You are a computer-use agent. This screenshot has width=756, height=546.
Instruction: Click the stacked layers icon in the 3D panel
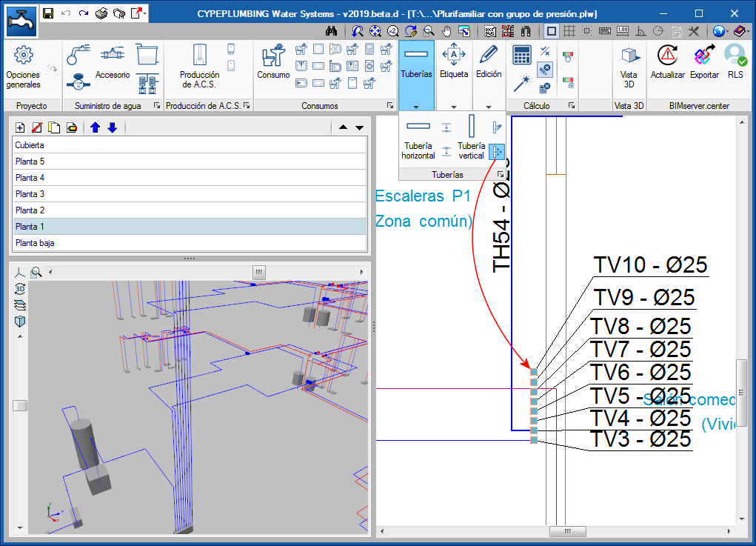[x=20, y=305]
